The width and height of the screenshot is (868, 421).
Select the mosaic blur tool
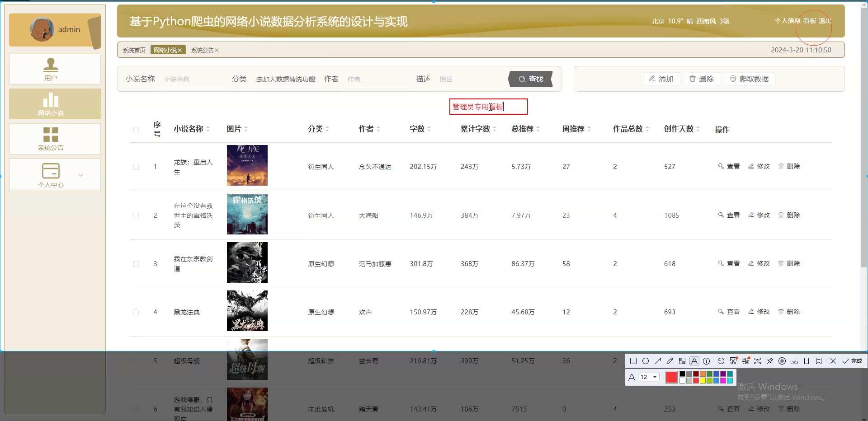(x=682, y=361)
